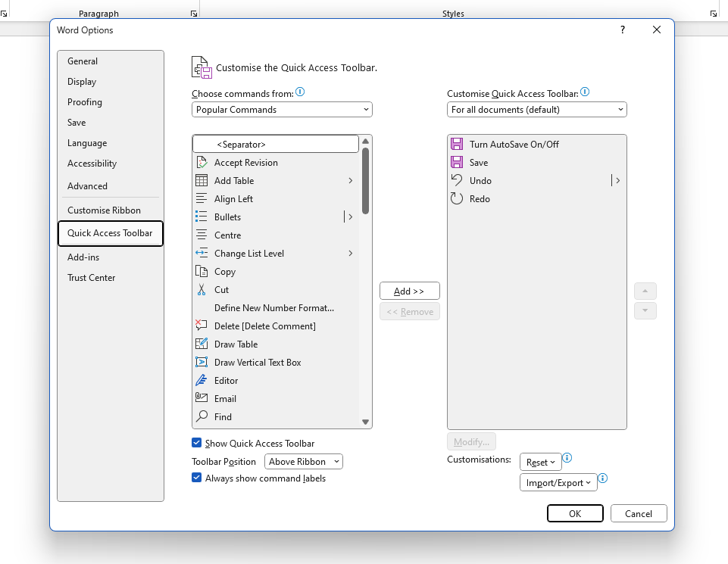728x564 pixels.
Task: Open the Reset customisations dropdown
Action: point(540,463)
